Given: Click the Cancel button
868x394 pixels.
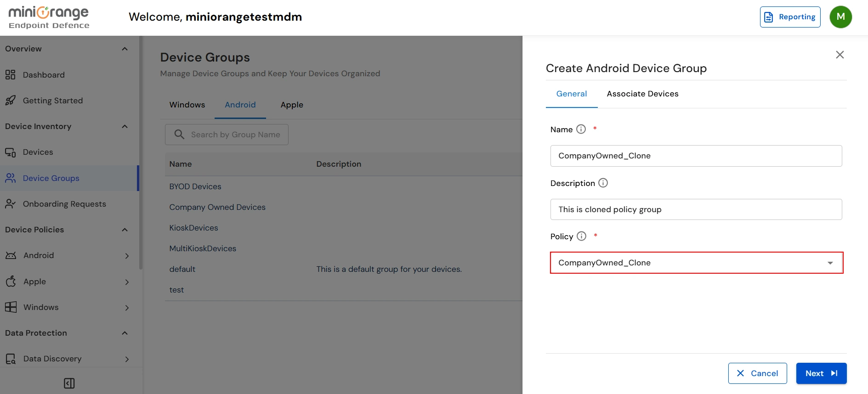Looking at the screenshot, I should click(x=757, y=373).
